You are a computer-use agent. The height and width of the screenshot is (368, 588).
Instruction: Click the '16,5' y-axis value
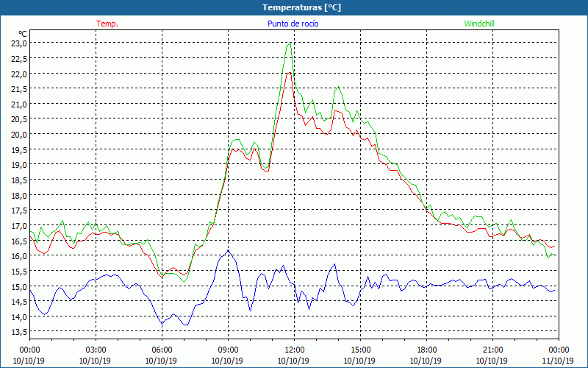19,241
